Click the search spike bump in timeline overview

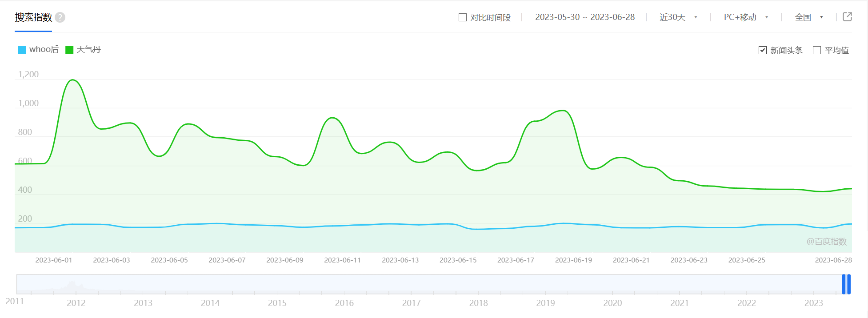[72, 285]
